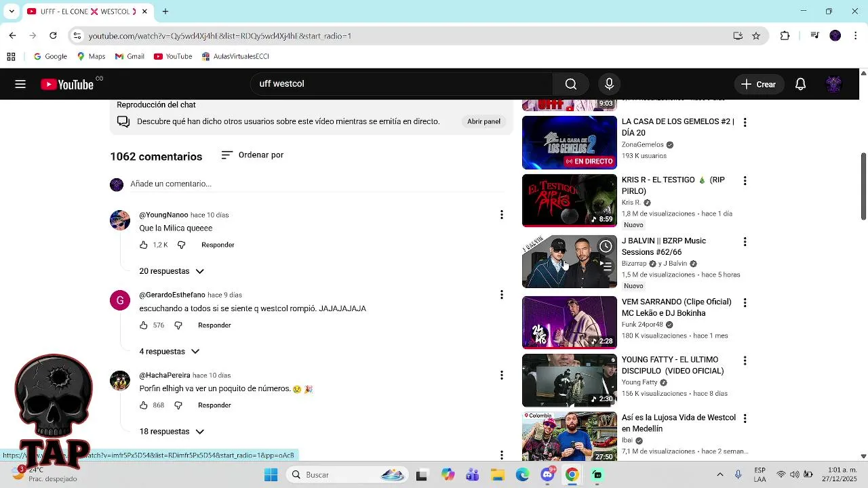Reply to @HachaPereira with Responder
Screen dimensions: 868x488
point(214,405)
